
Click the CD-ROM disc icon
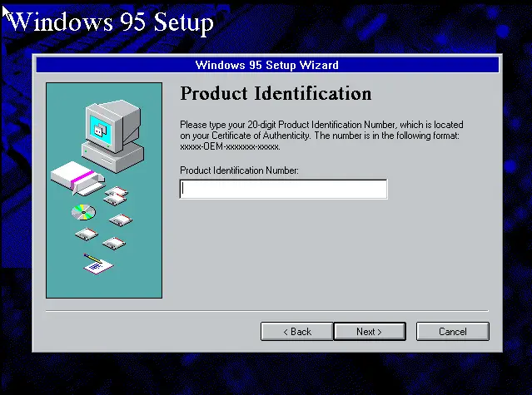(x=83, y=212)
